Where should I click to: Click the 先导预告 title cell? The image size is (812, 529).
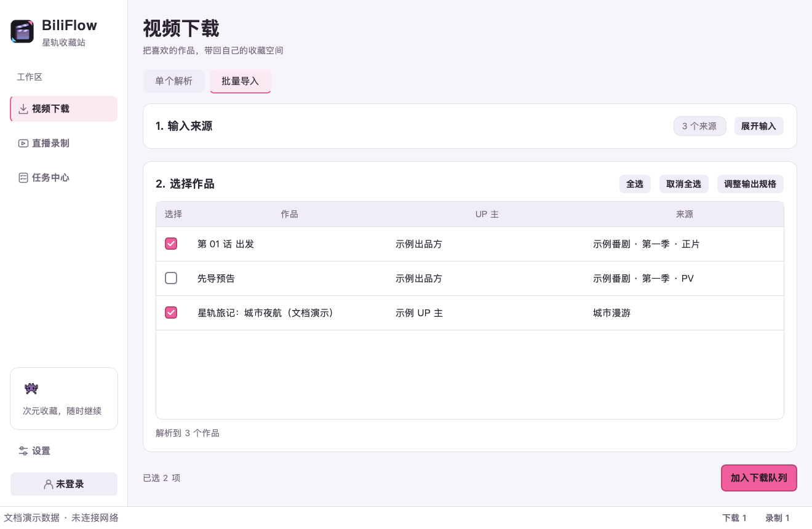[216, 279]
